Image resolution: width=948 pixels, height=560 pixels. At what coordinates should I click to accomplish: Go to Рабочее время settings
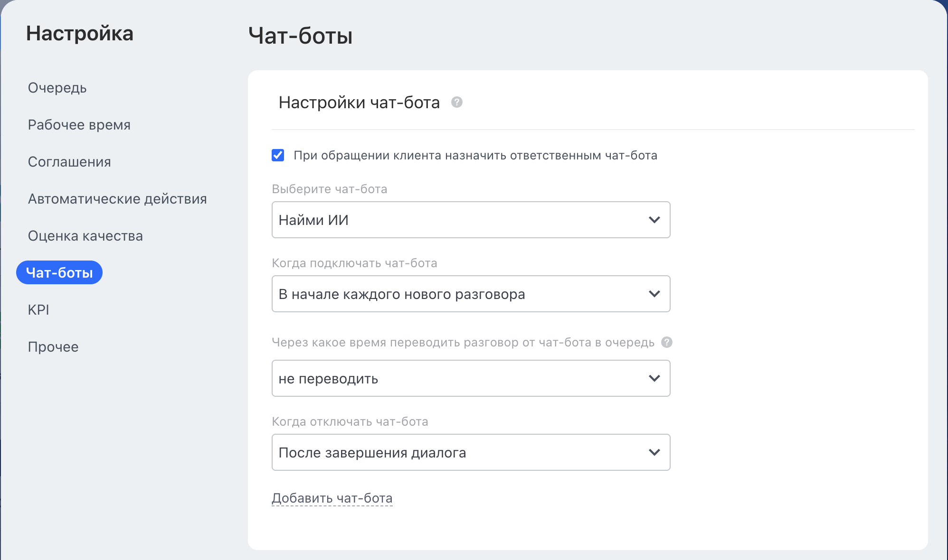point(79,125)
